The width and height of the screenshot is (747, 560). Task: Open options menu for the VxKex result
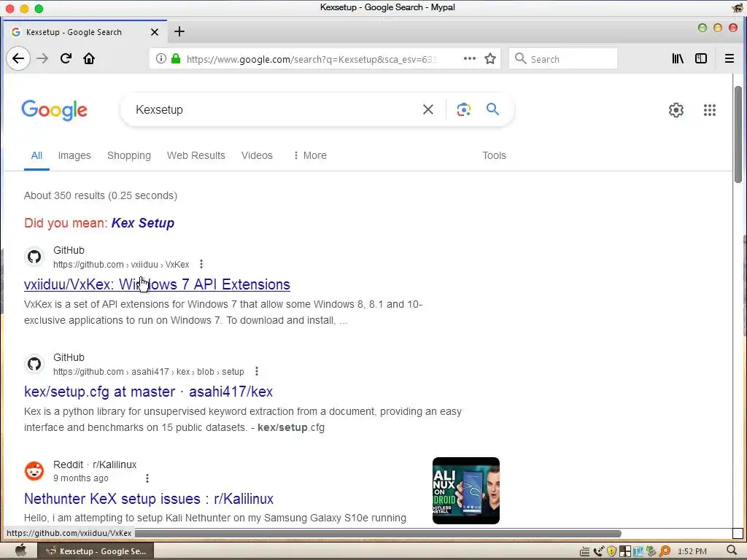[201, 264]
